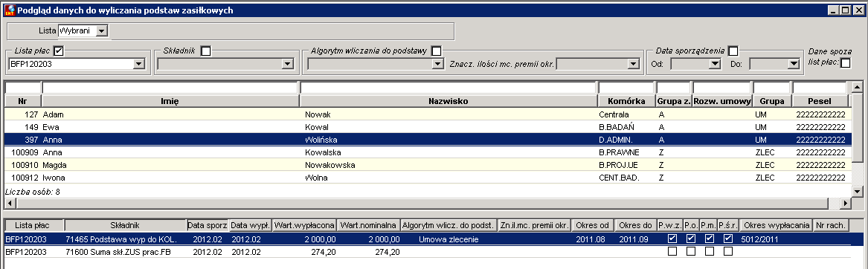The width and height of the screenshot is (868, 269).
Task: Click the filter field above Pesel column
Action: [820, 88]
